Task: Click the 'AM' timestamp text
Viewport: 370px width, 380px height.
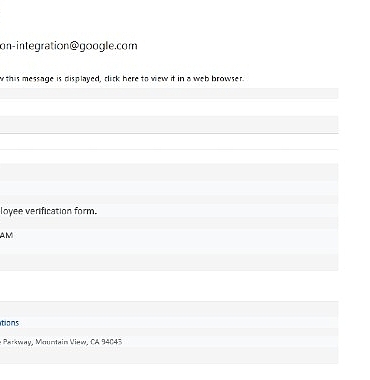Action: (x=6, y=235)
